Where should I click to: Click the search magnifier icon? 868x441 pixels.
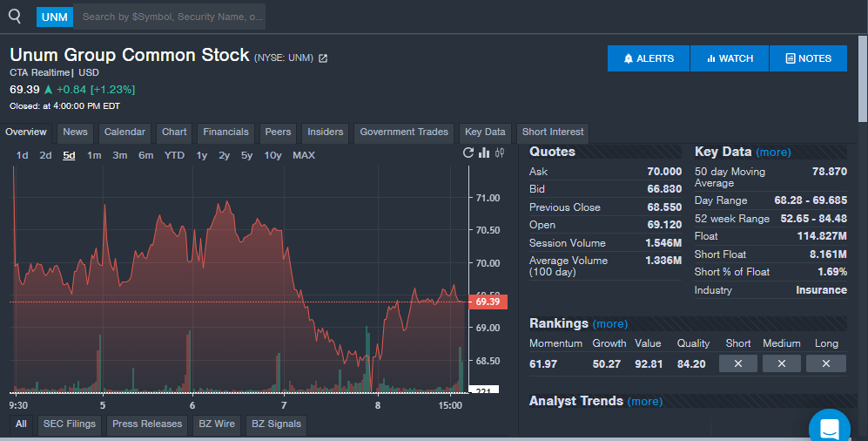pos(15,17)
